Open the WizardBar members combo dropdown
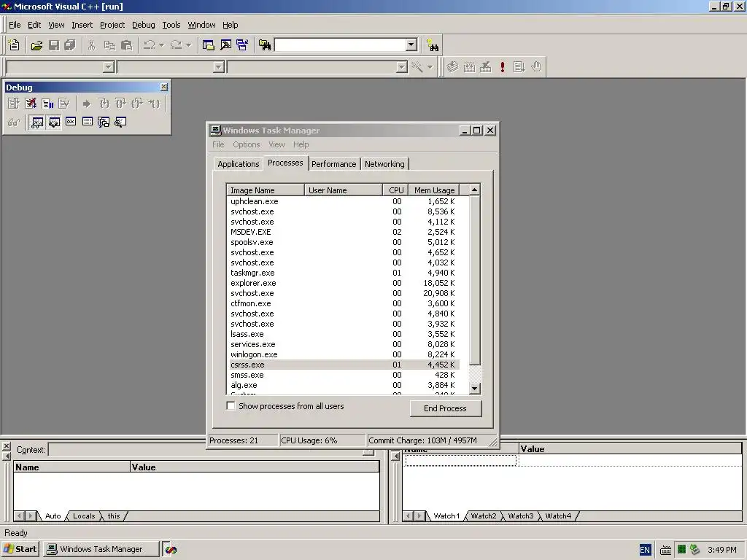747x560 pixels. (401, 67)
